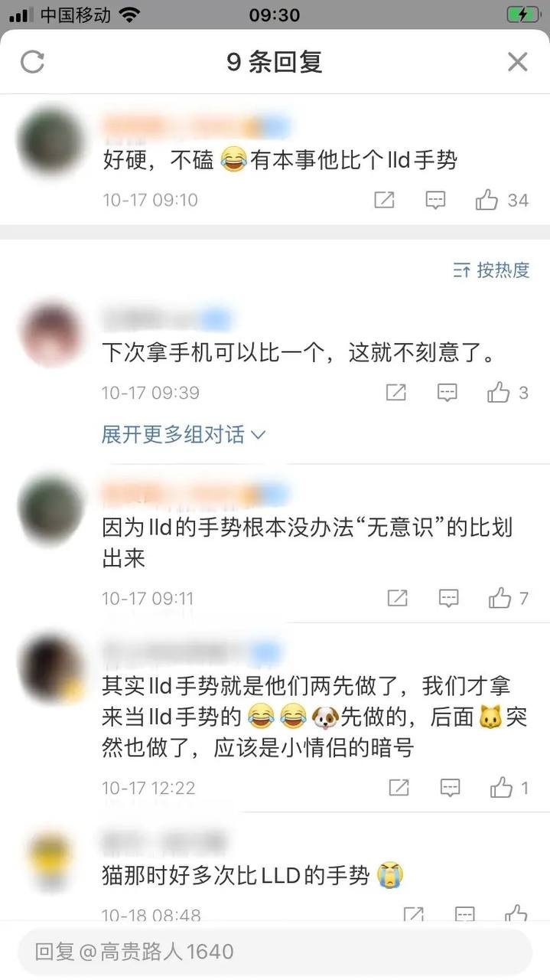
Task: Expand 展开更多组对话 conversations
Action: pyautogui.click(x=184, y=435)
